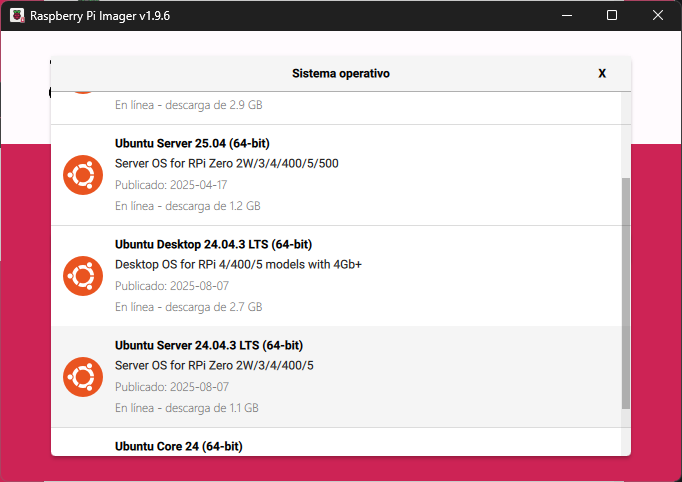This screenshot has height=482, width=682.
Task: Select Ubuntu Server 25.04 (64-bit) title
Action: tap(192, 143)
